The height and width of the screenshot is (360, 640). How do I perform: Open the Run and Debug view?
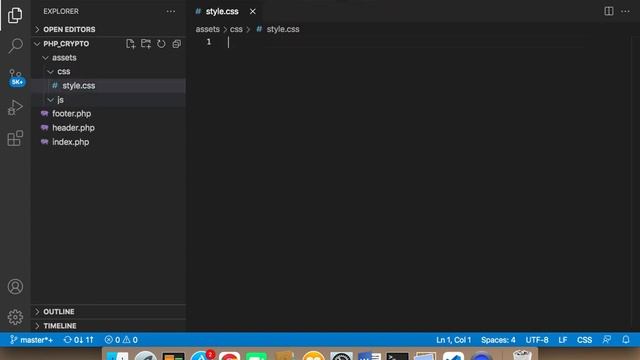(x=15, y=107)
